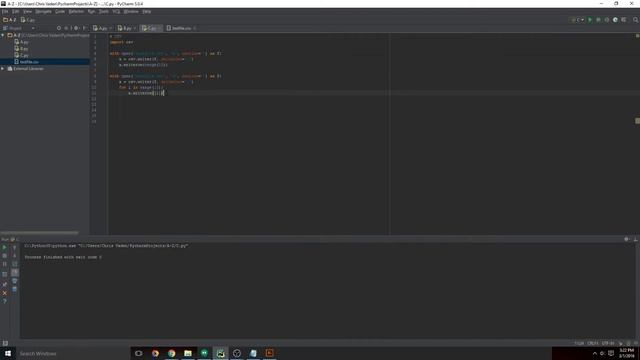Show hidden system tray icons
The image size is (640, 360).
point(595,353)
